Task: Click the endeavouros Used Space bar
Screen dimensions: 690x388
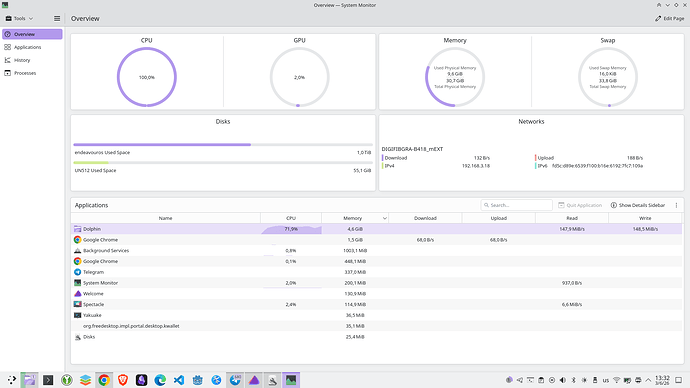Action: (223, 144)
